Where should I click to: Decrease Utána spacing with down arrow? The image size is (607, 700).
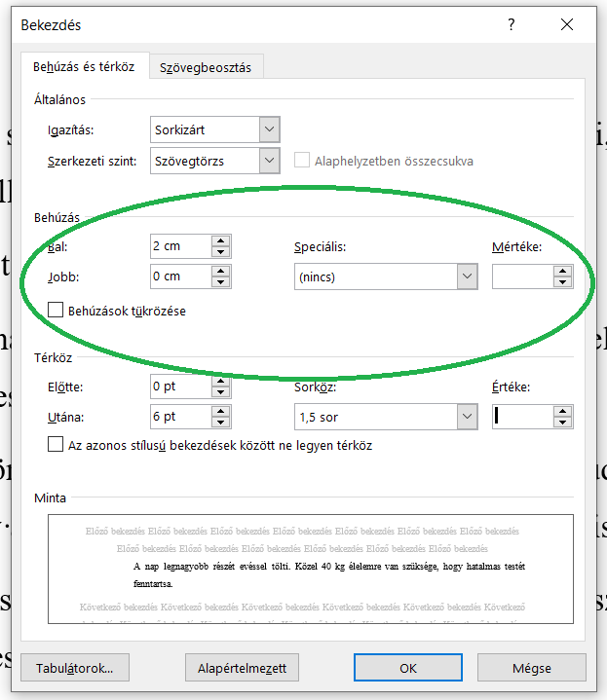point(221,423)
